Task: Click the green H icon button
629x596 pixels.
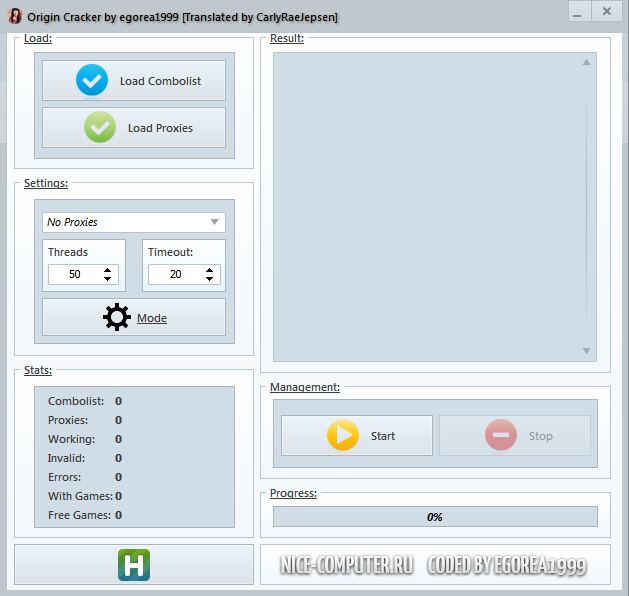Action: 134,564
